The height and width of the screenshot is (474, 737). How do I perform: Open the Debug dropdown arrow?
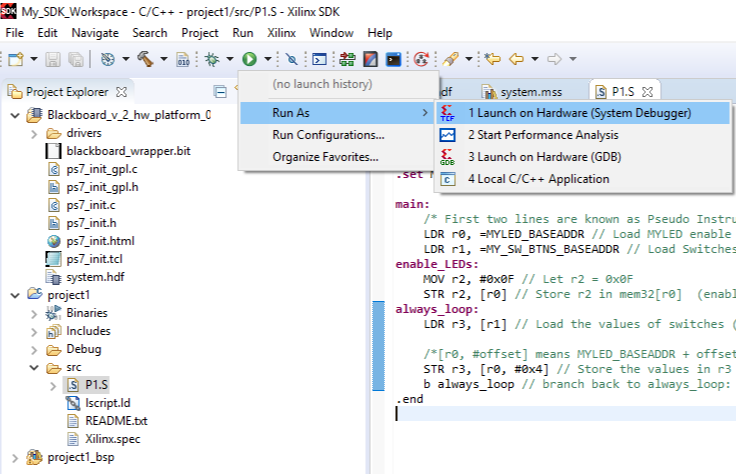(x=230, y=59)
